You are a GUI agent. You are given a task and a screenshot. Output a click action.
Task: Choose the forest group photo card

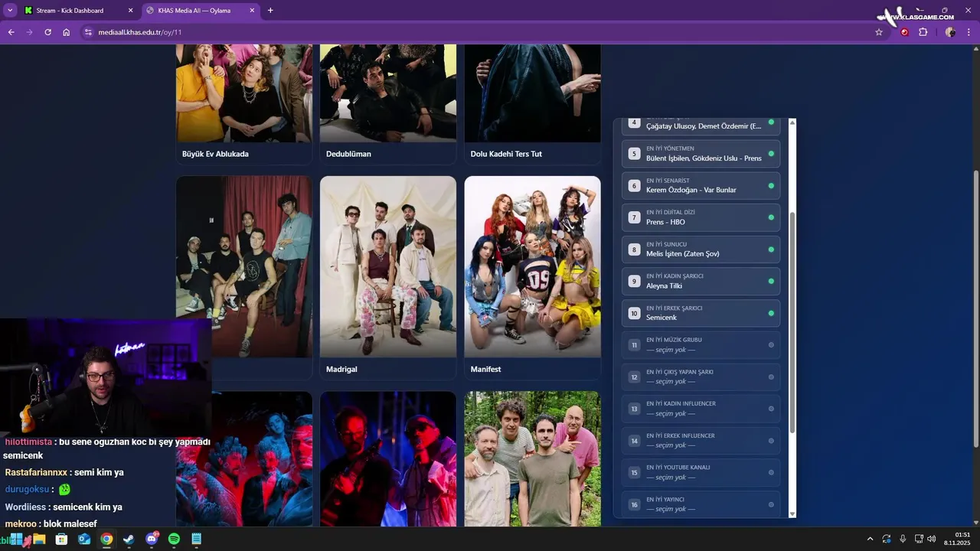click(x=532, y=459)
